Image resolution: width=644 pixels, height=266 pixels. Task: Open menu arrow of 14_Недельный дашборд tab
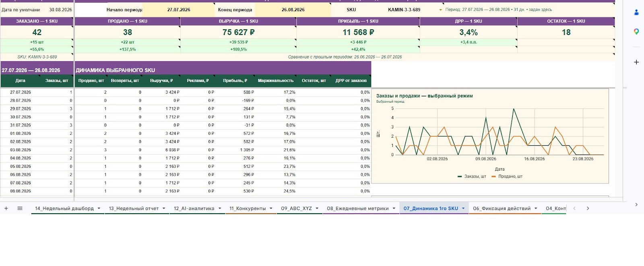(x=99, y=208)
